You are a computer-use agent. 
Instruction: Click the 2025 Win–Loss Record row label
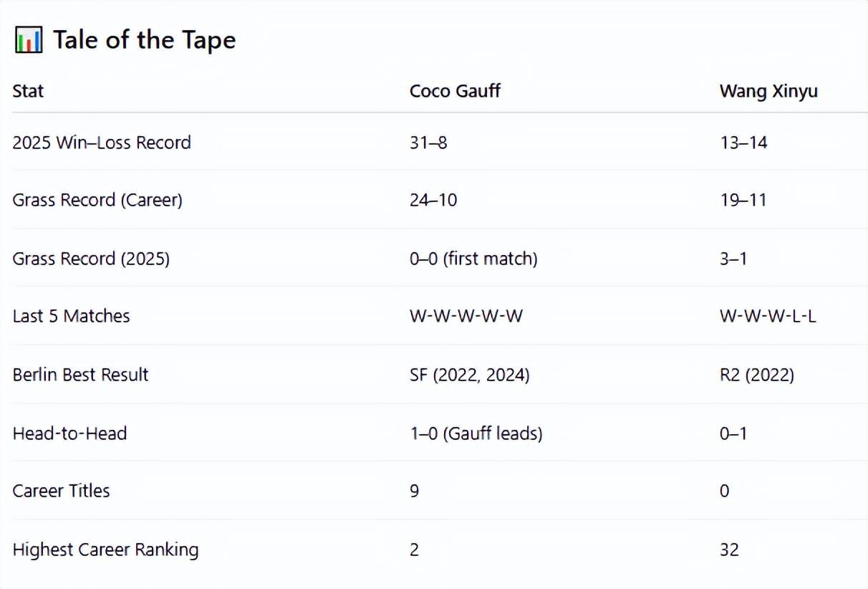click(102, 142)
